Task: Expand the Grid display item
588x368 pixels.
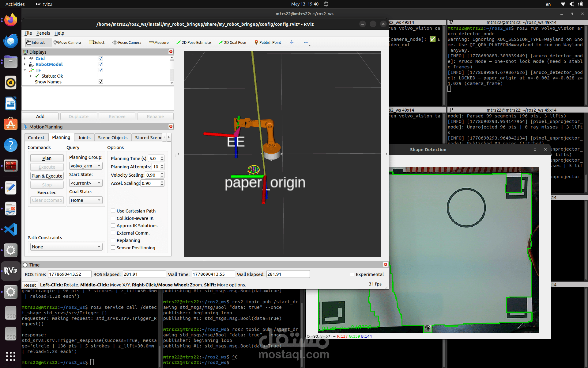Action: (25, 58)
